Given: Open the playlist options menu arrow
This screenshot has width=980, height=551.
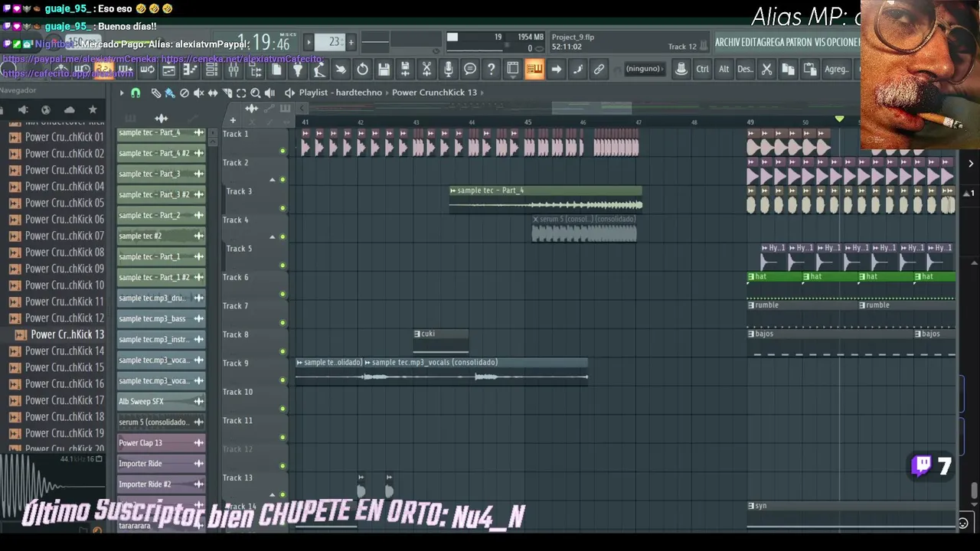Looking at the screenshot, I should [121, 93].
